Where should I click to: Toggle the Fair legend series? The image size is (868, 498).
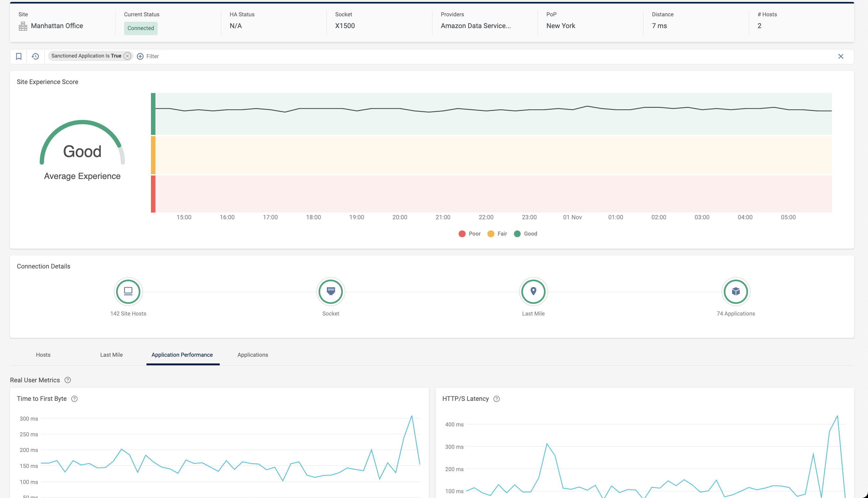(x=497, y=234)
